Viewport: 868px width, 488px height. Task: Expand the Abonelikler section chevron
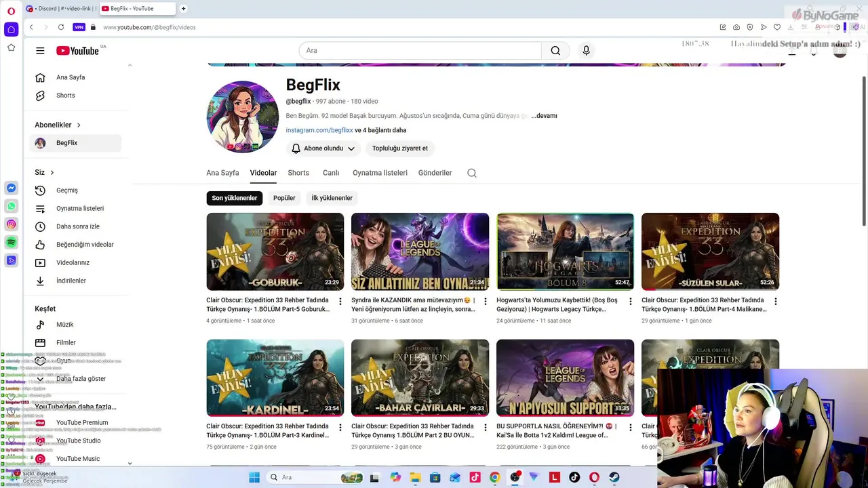coord(79,125)
